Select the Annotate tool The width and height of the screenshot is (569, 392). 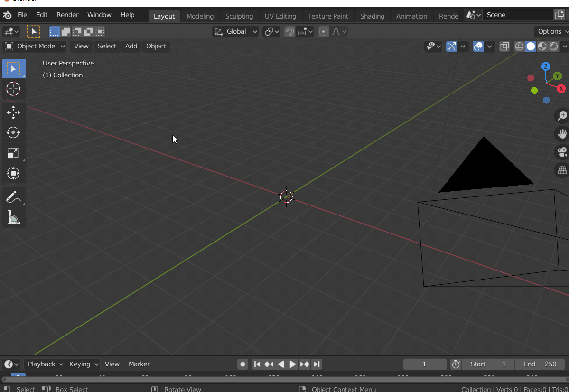[x=13, y=197]
